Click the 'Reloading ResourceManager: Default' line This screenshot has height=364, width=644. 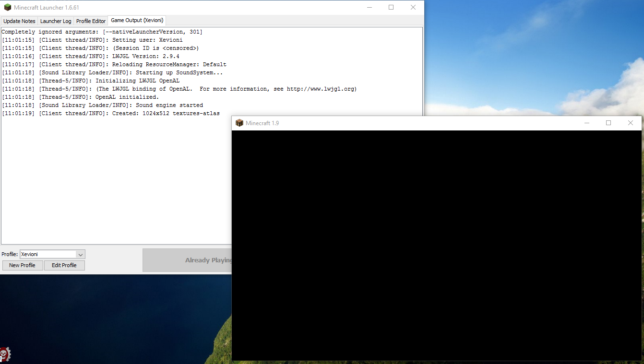coord(114,64)
